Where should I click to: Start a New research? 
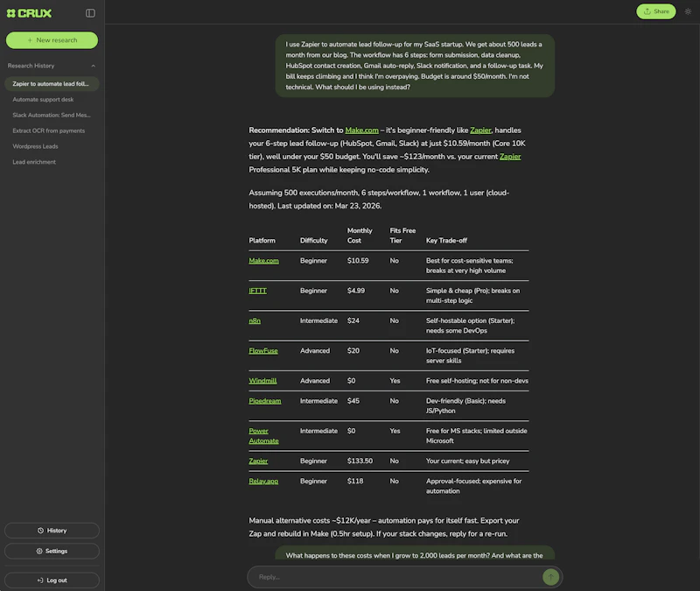pos(52,40)
